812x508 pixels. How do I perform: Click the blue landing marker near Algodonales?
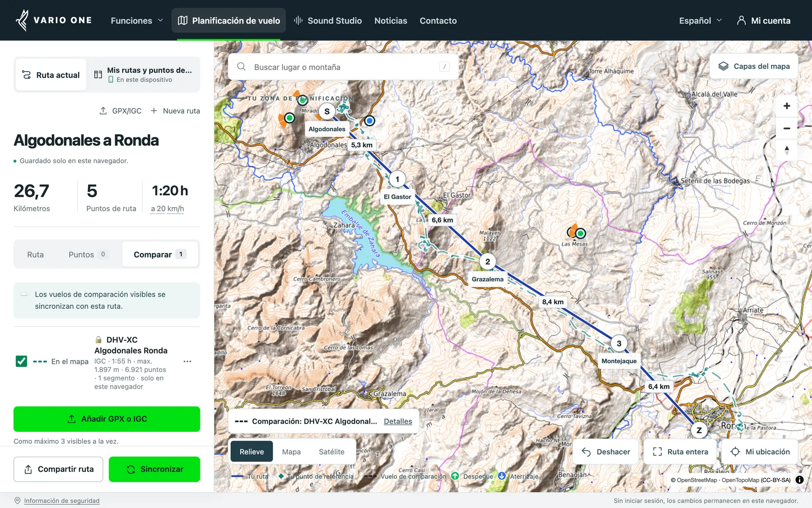[x=369, y=121]
